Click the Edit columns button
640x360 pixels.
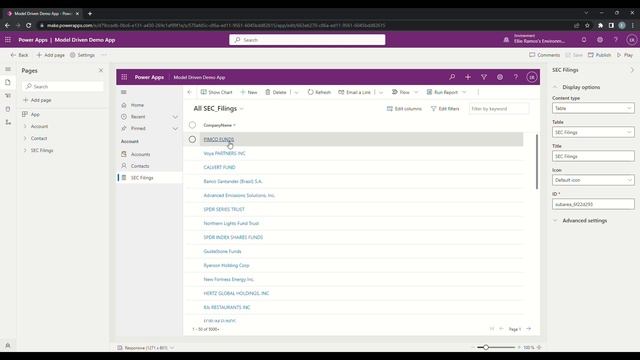click(x=404, y=109)
